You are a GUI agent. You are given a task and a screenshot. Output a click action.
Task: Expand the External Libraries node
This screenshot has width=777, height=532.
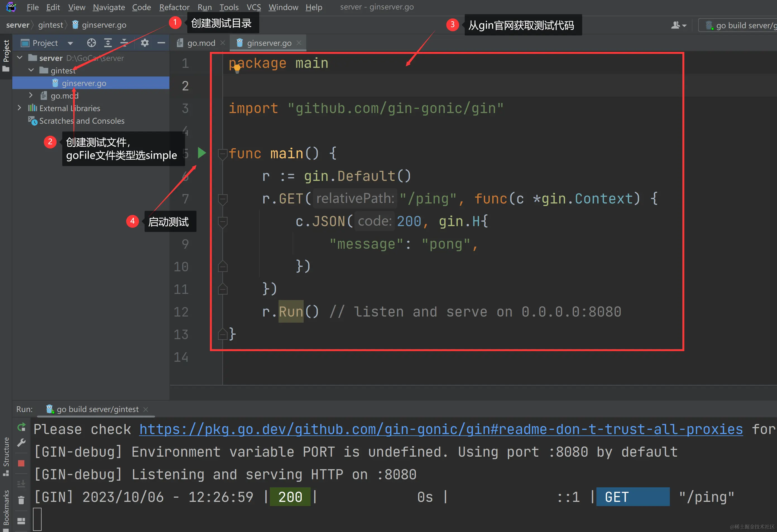(19, 108)
